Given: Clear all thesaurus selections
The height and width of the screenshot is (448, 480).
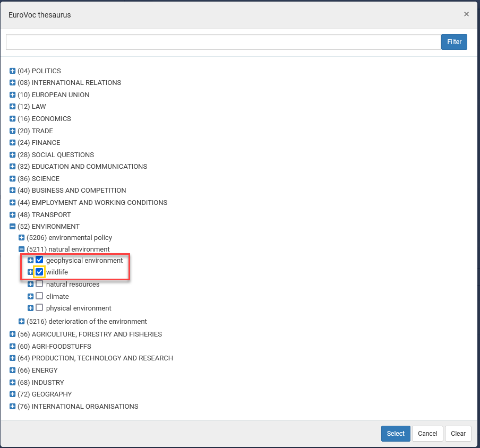Looking at the screenshot, I should 458,433.
